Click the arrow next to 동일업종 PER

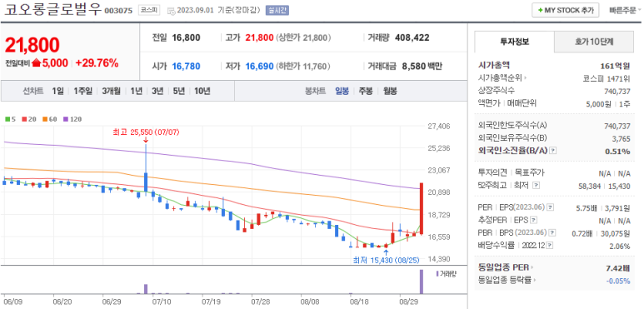pos(532,267)
